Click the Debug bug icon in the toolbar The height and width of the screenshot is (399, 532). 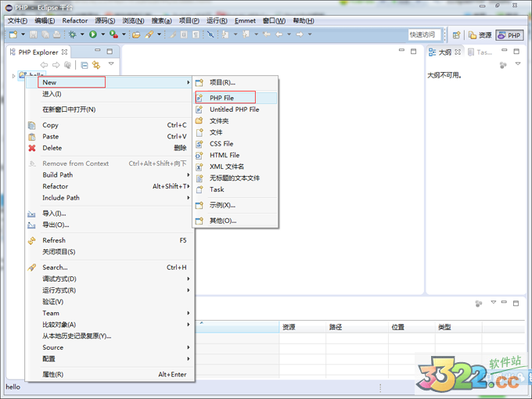tap(73, 34)
